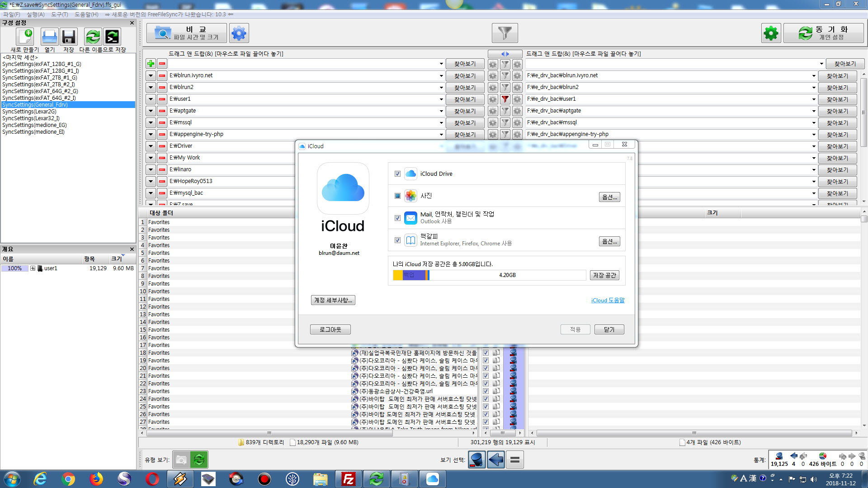Open move menu arrow for E:\user1 pair

[151, 99]
